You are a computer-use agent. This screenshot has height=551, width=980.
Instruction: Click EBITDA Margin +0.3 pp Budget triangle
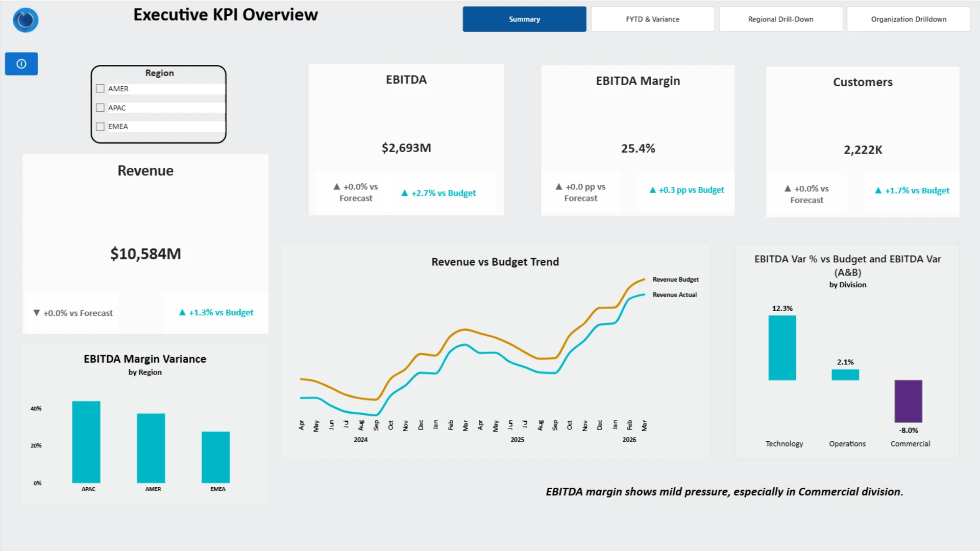tap(652, 190)
